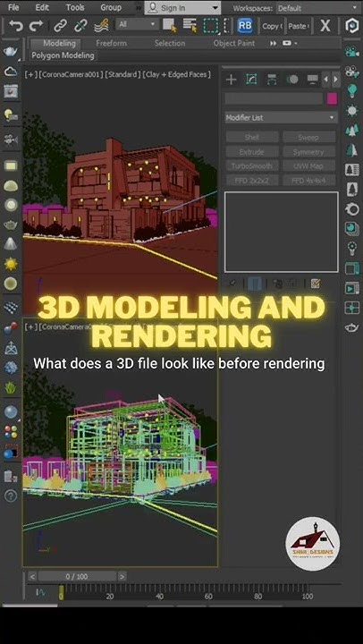This screenshot has width=363, height=644.
Task: Open the selection filter 'All' dropdown
Action: pyautogui.click(x=137, y=25)
